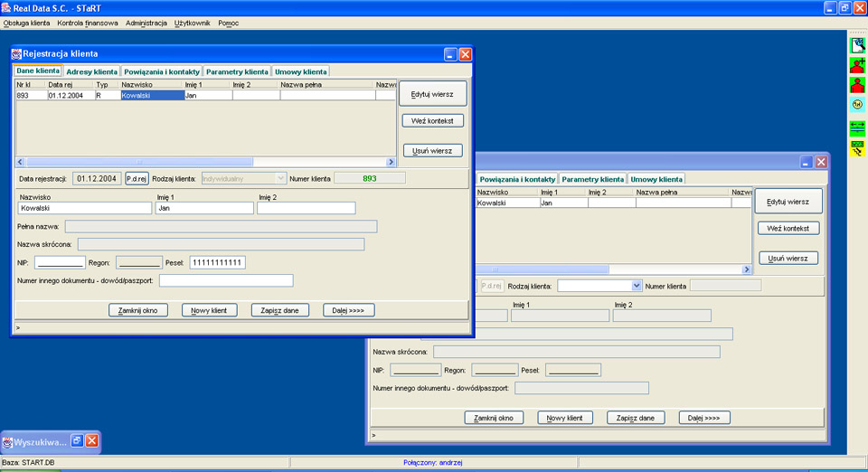This screenshot has width=868, height=472.
Task: Open the empty Rodzaj klienta combo box
Action: pyautogui.click(x=637, y=286)
